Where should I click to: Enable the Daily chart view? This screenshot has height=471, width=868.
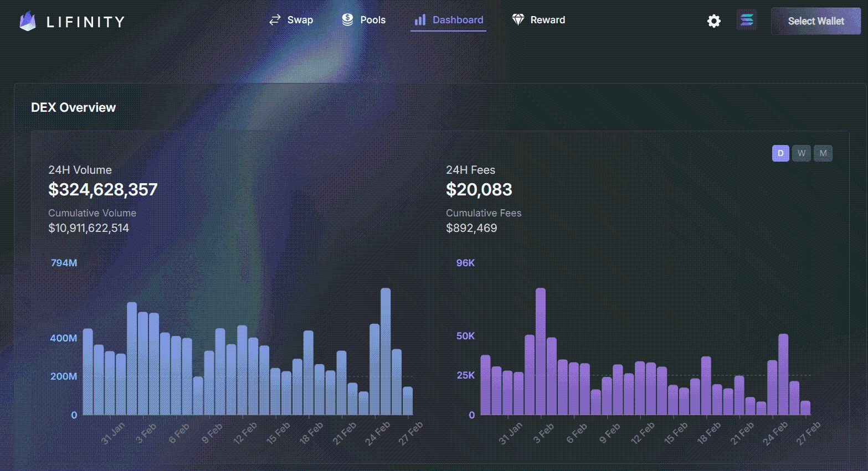pos(780,153)
